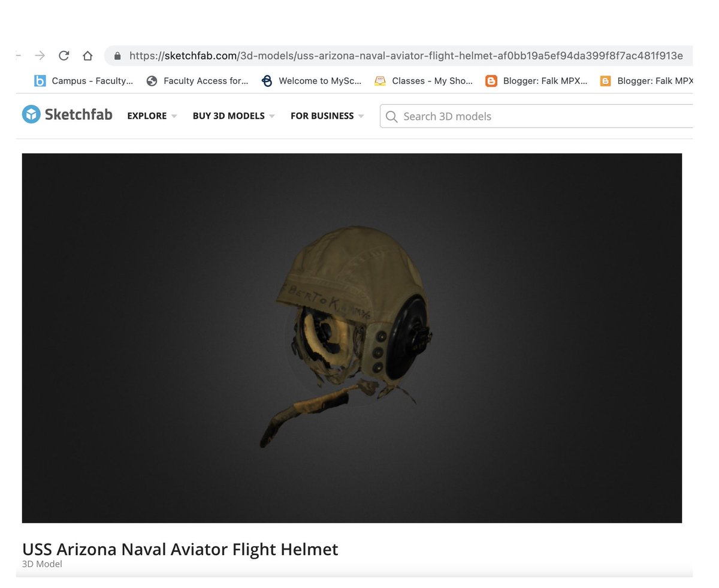Click the Campus bookmark blue b icon
The width and height of the screenshot is (719, 588).
(x=40, y=80)
